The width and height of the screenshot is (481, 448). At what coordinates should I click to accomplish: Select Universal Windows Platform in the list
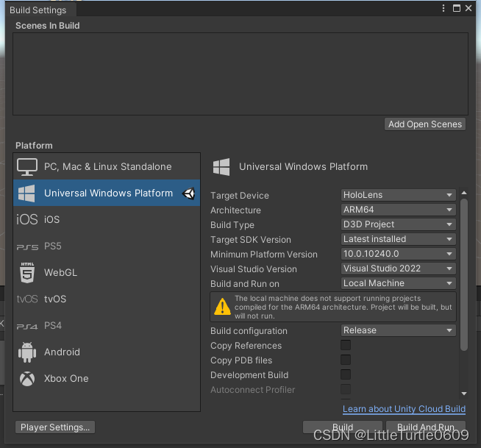tap(107, 193)
